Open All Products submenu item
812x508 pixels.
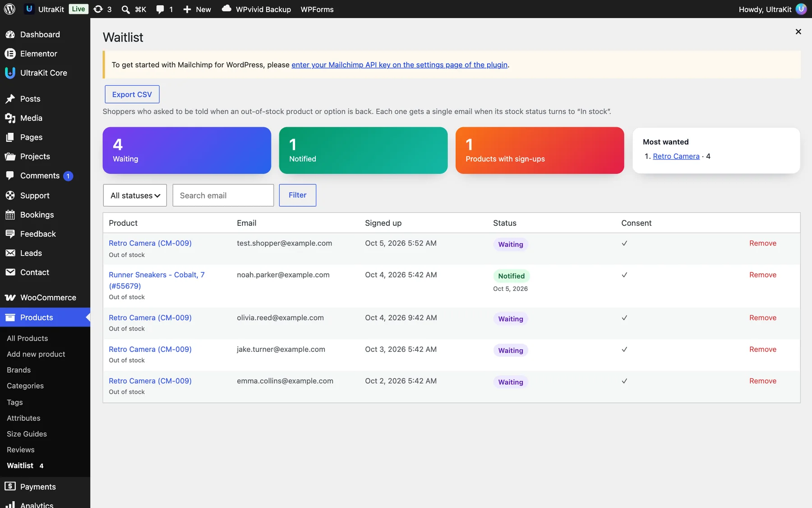(x=27, y=338)
